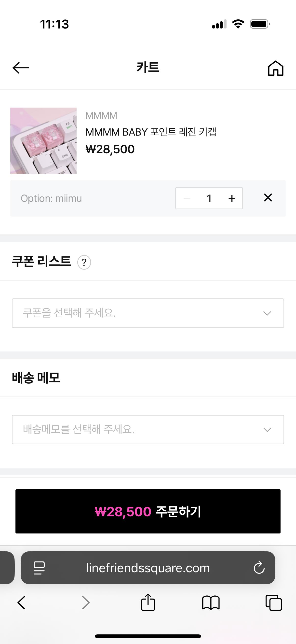Open MMMM BABY keycap product thumbnail
This screenshot has height=644, width=296.
43,141
